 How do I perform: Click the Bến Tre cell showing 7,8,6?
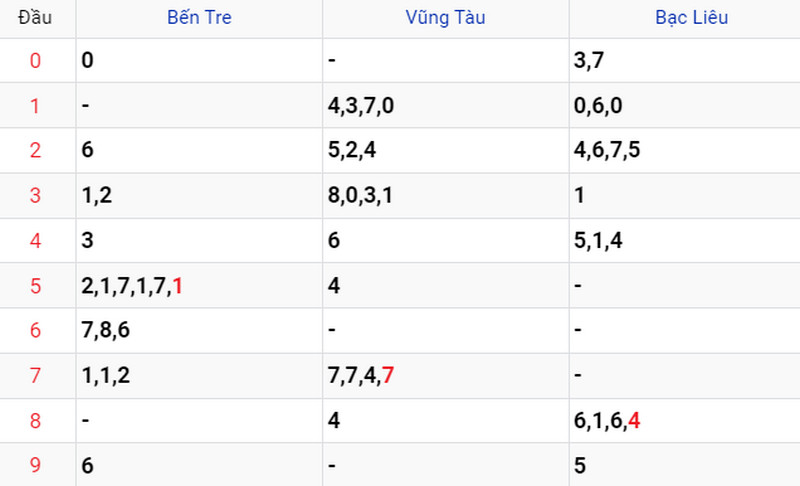click(199, 330)
